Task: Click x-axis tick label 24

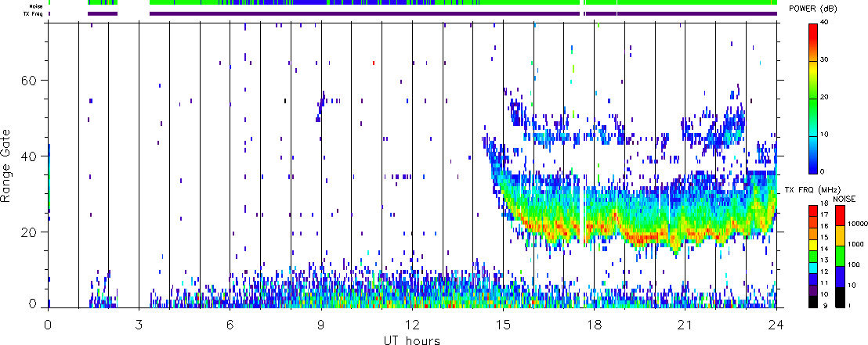Action: pos(776,324)
